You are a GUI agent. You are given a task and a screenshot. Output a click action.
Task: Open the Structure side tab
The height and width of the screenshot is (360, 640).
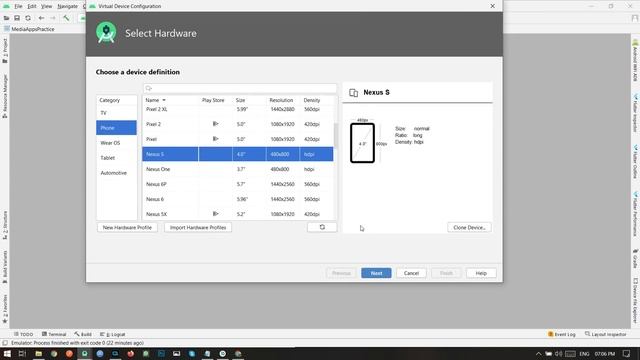click(x=5, y=225)
